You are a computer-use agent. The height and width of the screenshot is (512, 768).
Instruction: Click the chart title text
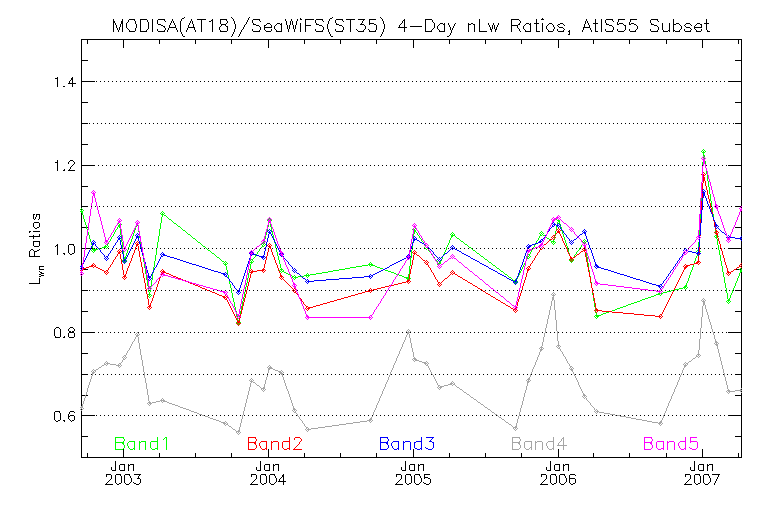[410, 26]
